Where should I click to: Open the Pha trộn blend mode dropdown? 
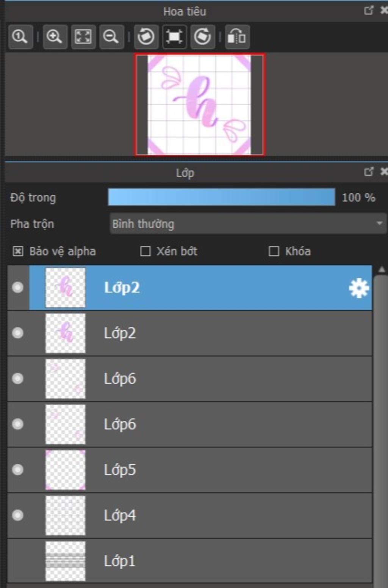tap(248, 223)
